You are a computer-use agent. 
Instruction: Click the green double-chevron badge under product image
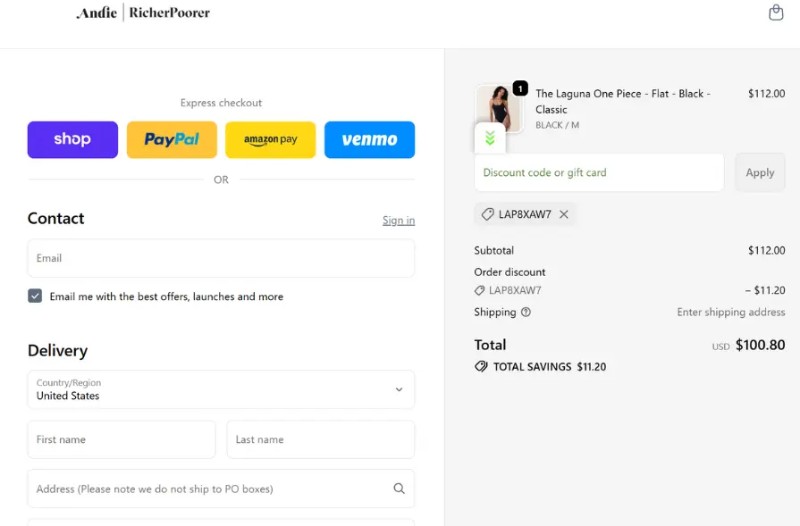pos(490,138)
